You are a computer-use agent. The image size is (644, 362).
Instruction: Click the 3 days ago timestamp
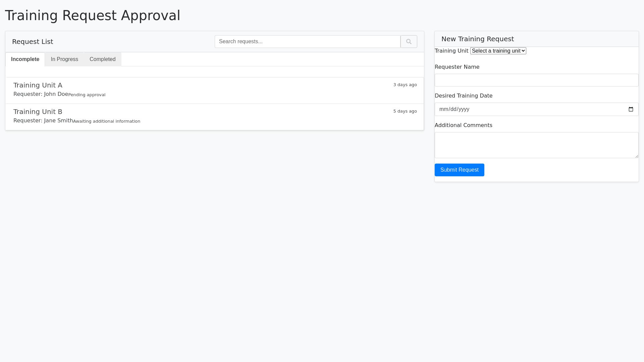point(405,85)
